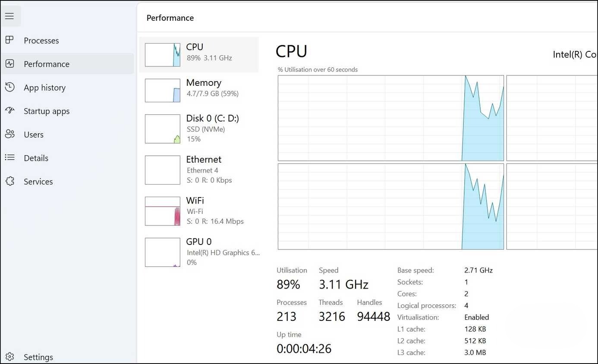Click the hamburger navigation menu icon

pyautogui.click(x=9, y=16)
